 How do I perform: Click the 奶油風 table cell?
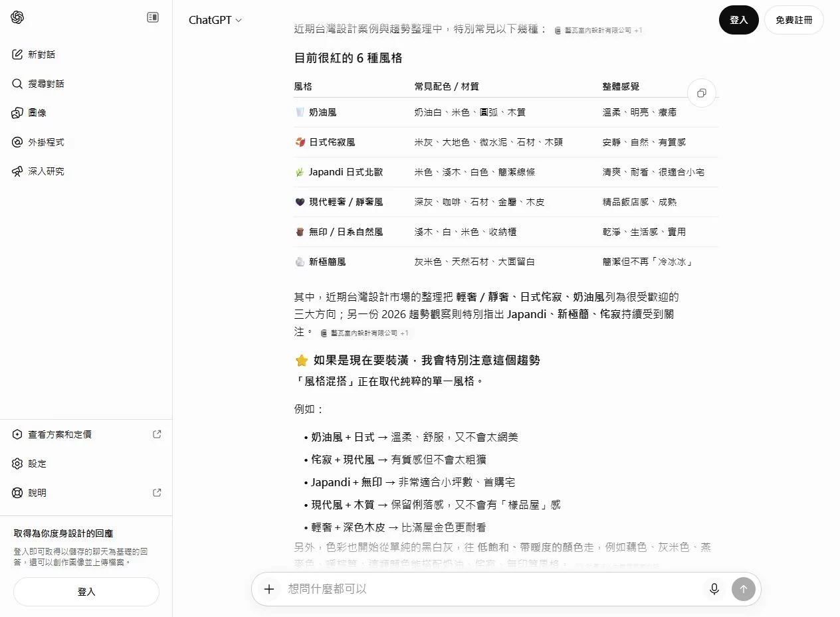[316, 112]
